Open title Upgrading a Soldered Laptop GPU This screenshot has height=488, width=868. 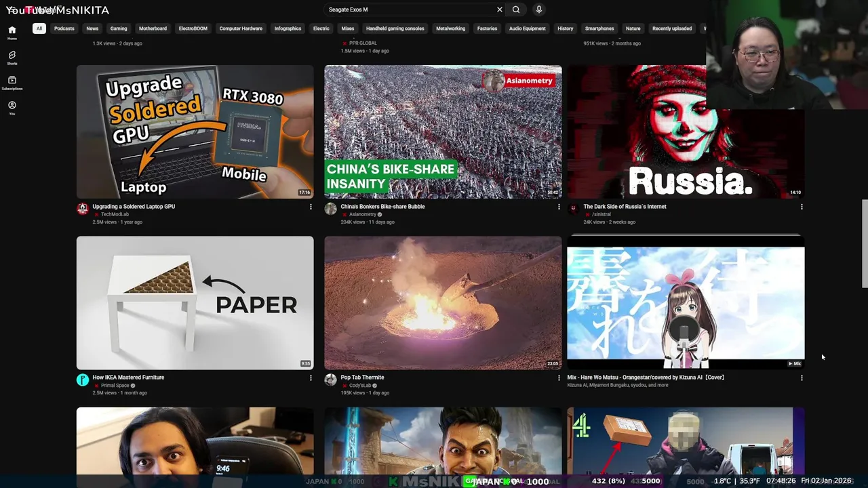[x=134, y=207]
